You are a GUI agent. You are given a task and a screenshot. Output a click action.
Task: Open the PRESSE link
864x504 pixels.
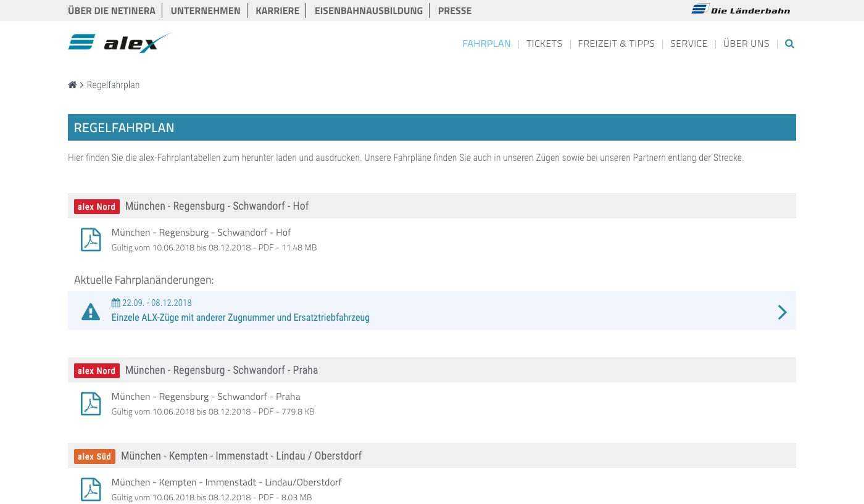click(x=455, y=10)
